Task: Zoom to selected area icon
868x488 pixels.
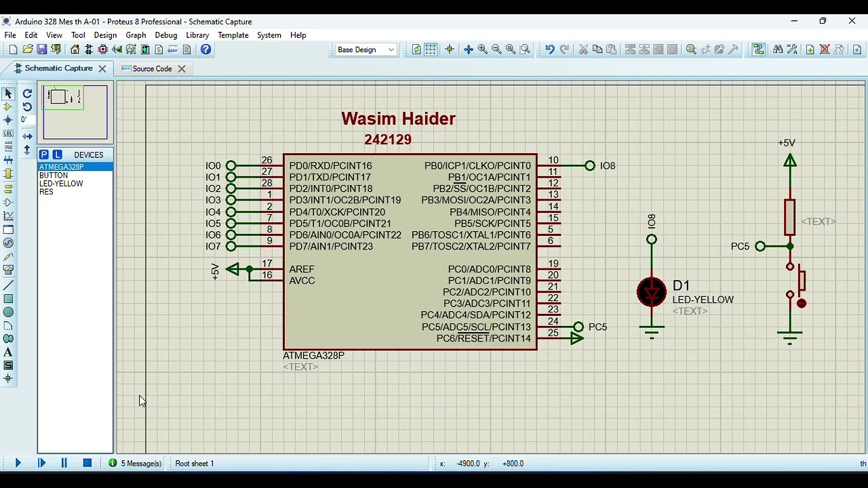Action: click(x=525, y=49)
